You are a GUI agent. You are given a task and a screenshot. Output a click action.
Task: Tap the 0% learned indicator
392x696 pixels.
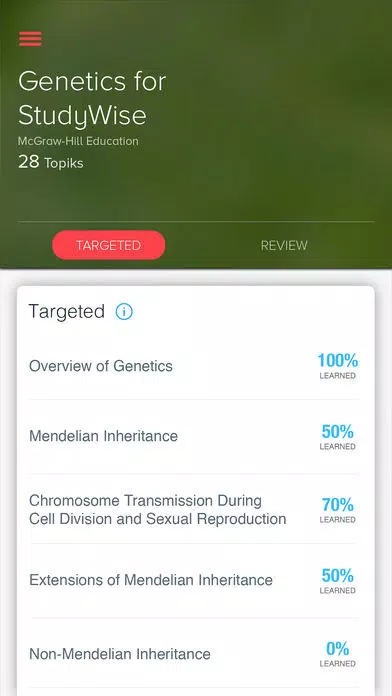pyautogui.click(x=337, y=654)
